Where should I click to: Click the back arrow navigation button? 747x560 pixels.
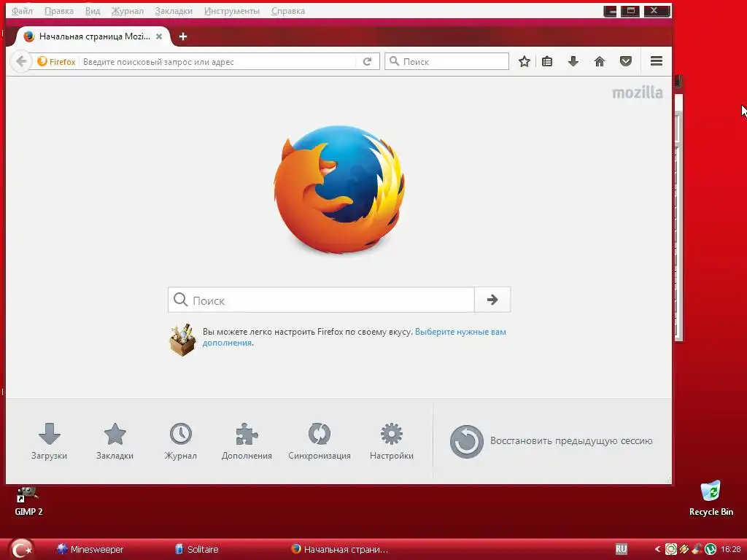click(x=21, y=61)
